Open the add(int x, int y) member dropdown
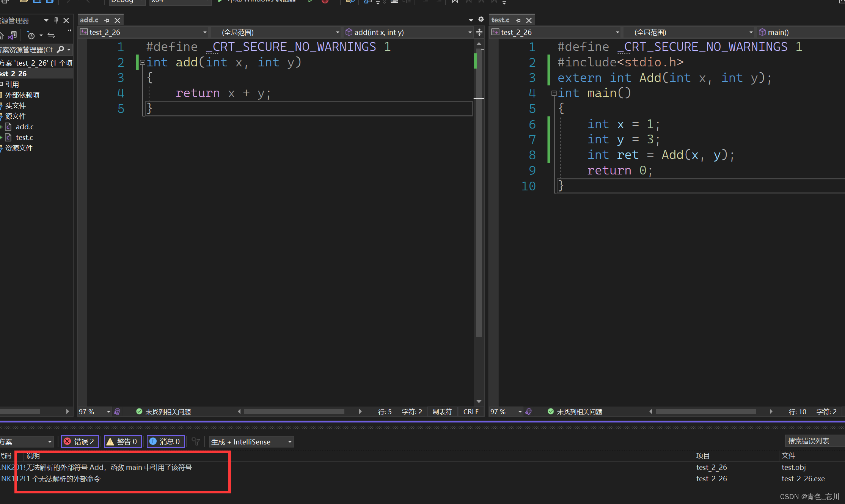The image size is (845, 504). click(409, 32)
